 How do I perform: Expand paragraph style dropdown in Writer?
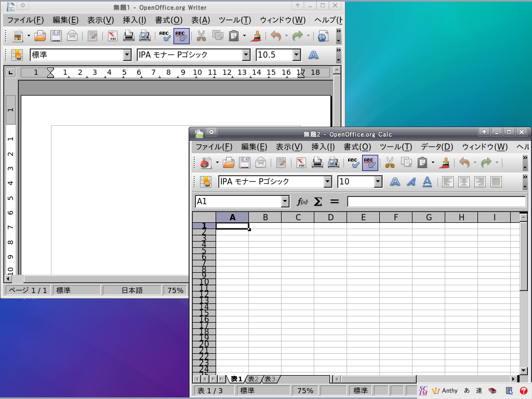(x=127, y=55)
